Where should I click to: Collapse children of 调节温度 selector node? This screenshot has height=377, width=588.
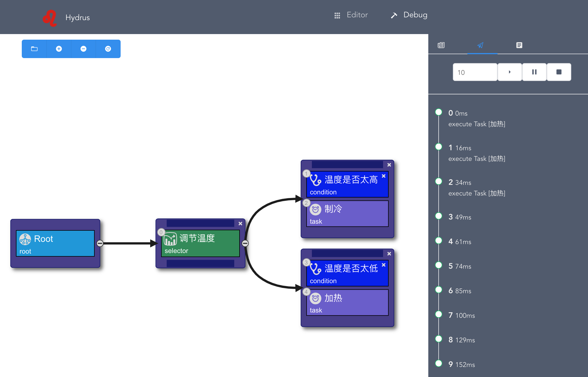245,243
